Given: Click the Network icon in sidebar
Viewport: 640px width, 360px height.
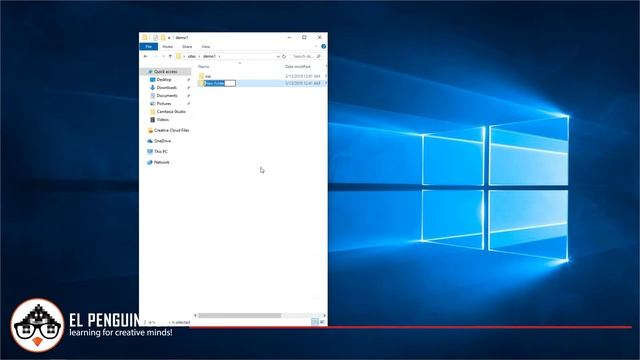Looking at the screenshot, I should coord(150,162).
